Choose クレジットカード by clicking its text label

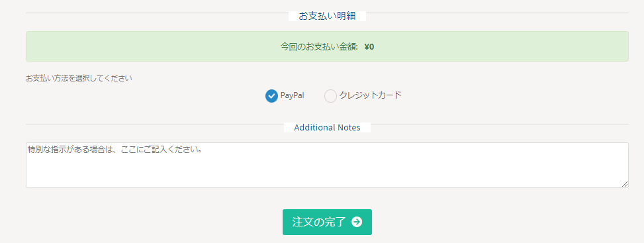coord(370,95)
